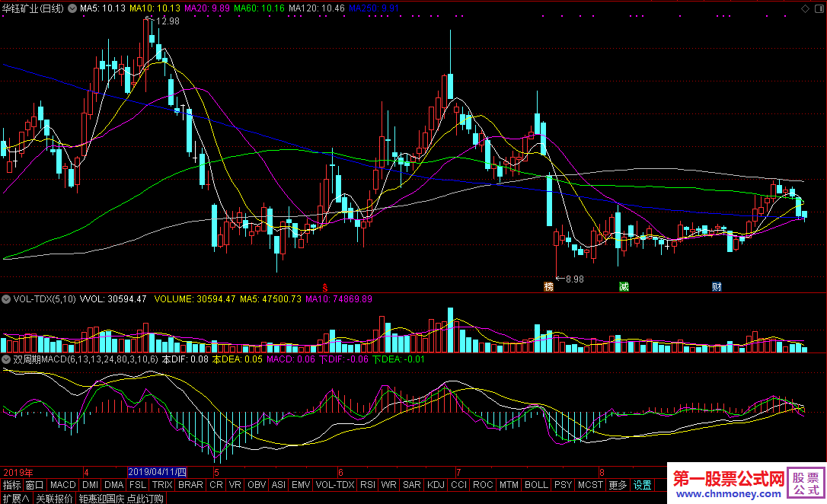This screenshot has height=504, width=827.
Task: Switch to the MACD indicator
Action: pos(62,485)
